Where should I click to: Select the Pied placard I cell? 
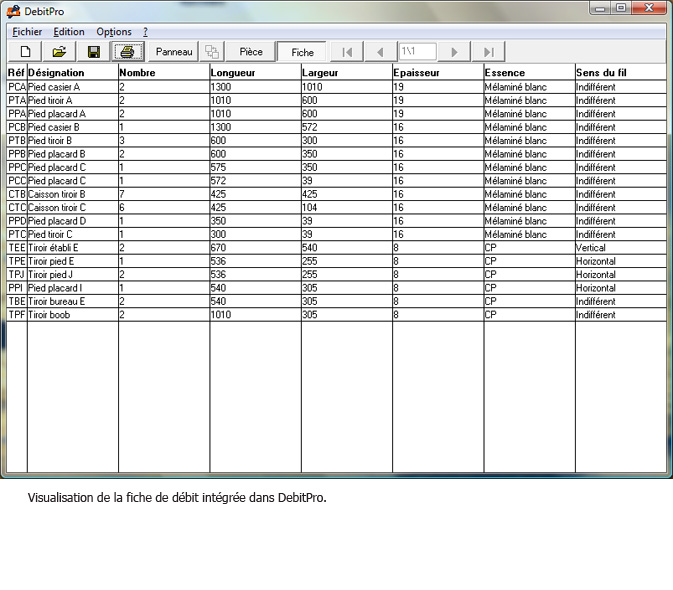[x=73, y=288]
